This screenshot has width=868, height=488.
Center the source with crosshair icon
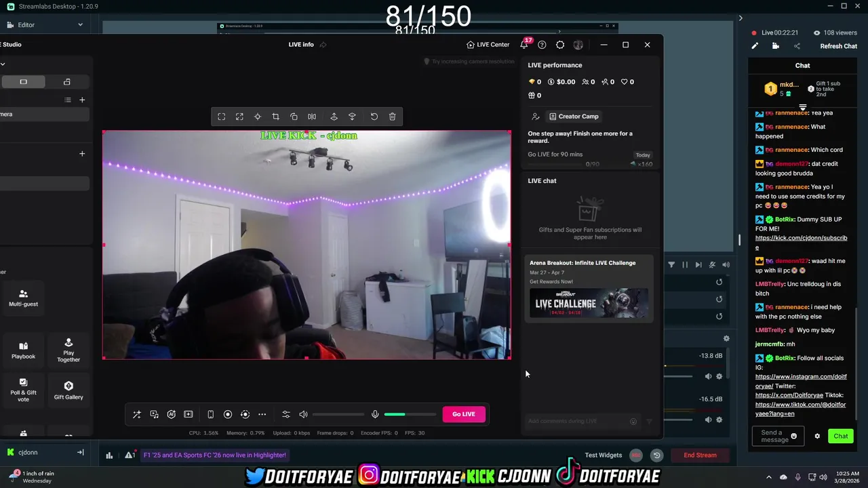258,117
